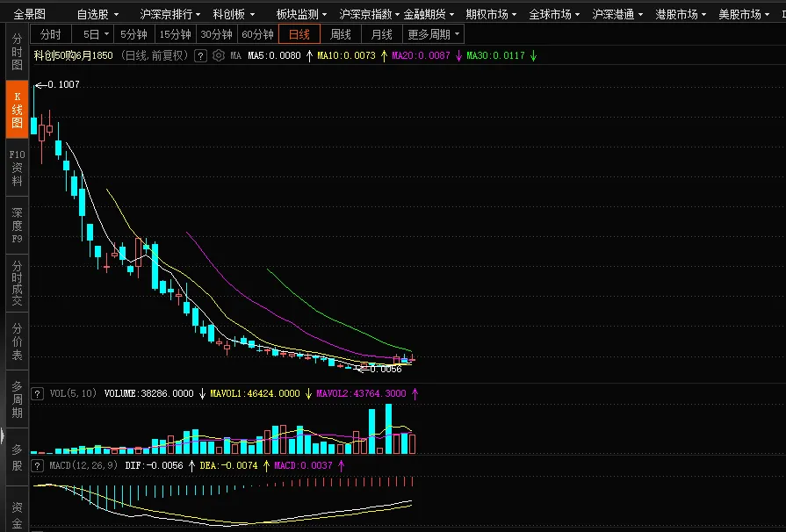This screenshot has width=786, height=532.
Task: Click the DEA:-0.0074 value
Action: click(228, 465)
